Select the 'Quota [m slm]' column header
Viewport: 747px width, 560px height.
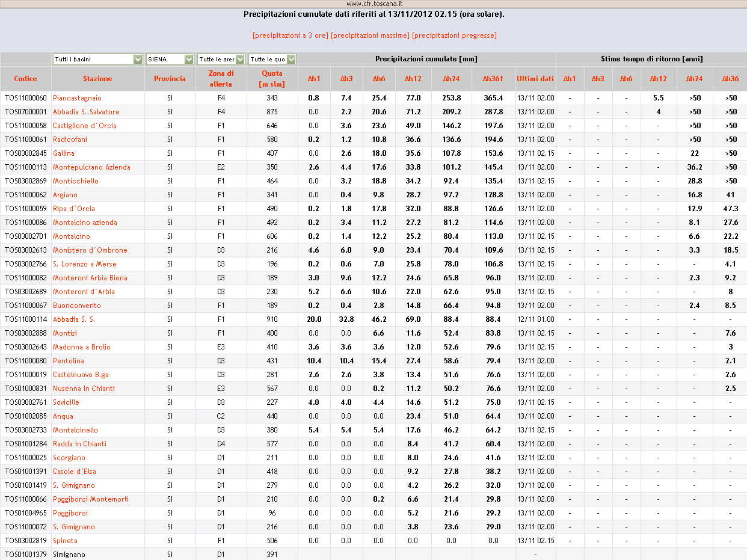[272, 79]
